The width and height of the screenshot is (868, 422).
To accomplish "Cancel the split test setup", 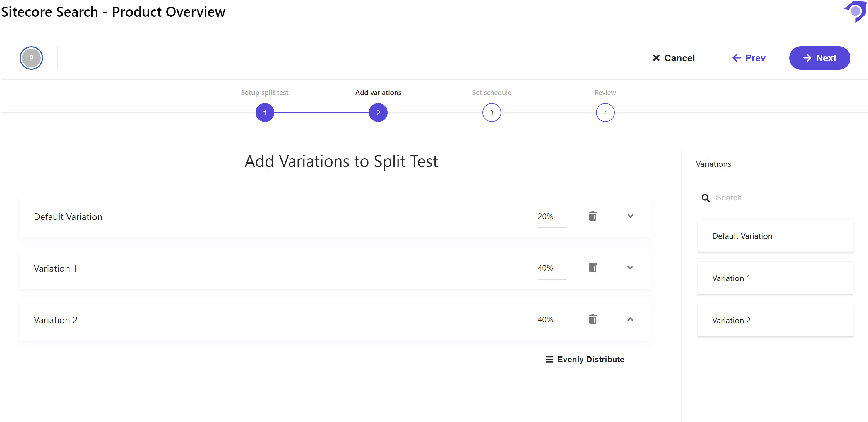I will point(673,58).
